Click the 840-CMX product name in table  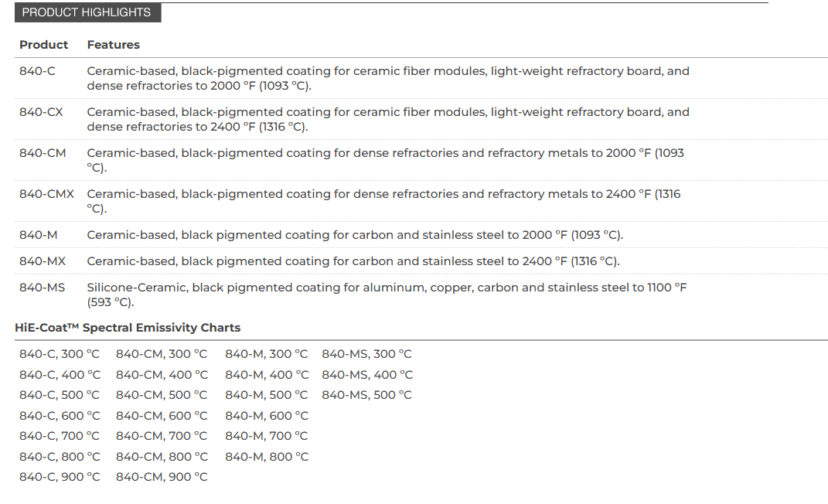point(46,194)
